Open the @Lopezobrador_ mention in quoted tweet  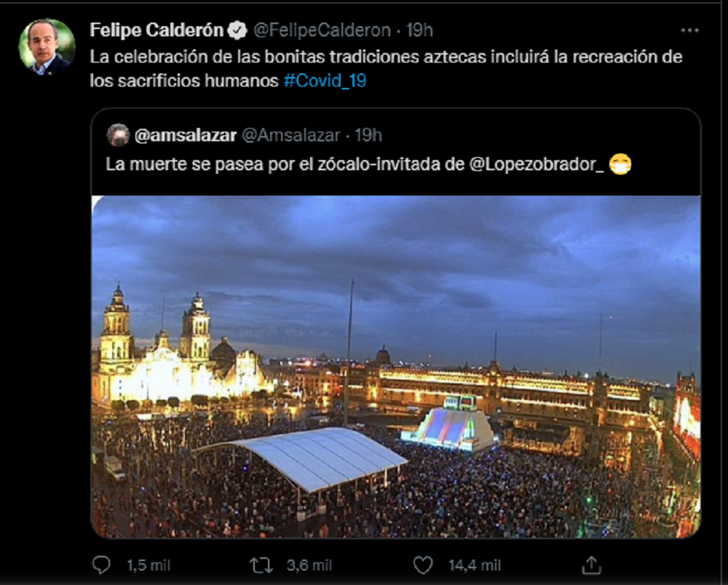[x=533, y=164]
